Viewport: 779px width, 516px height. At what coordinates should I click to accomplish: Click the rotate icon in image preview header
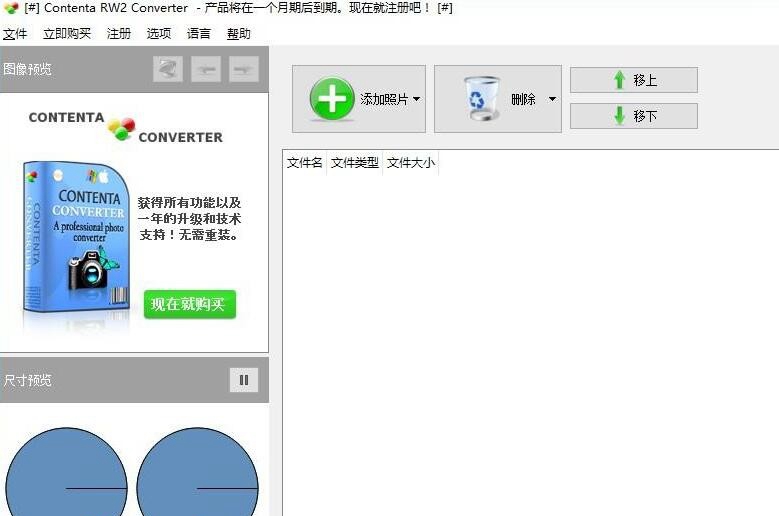click(x=168, y=69)
